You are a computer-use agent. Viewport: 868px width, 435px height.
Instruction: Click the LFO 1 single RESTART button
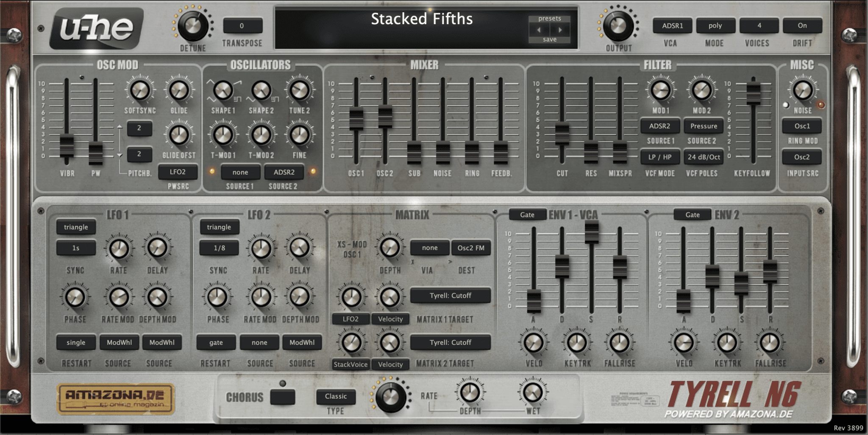pos(76,342)
